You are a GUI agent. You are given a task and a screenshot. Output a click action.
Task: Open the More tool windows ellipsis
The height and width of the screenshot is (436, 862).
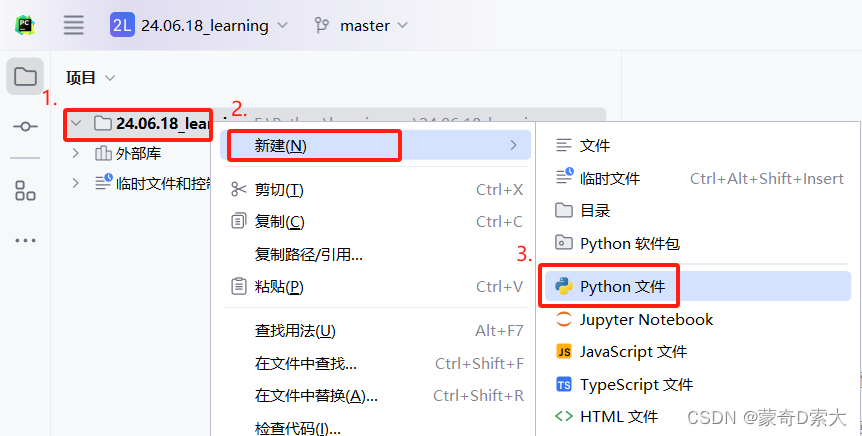[25, 240]
